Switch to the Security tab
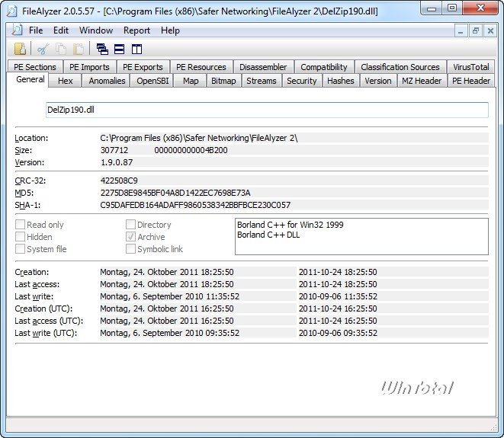The width and height of the screenshot is (504, 438). tap(301, 81)
